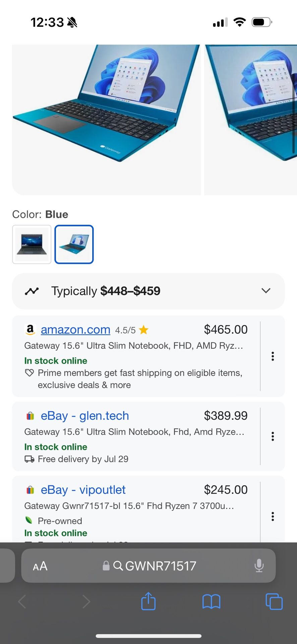Viewport: 297px width, 644px height.
Task: Select the blue laptop color swatch
Action: coord(74,245)
